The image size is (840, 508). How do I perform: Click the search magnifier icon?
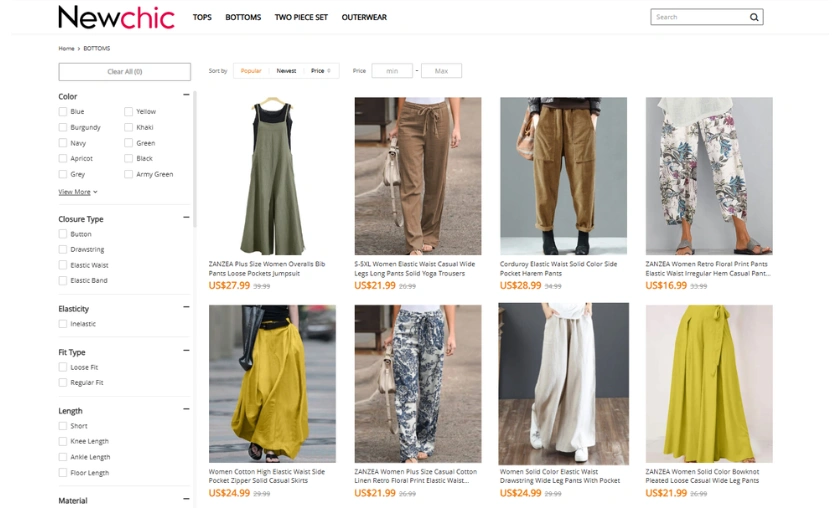click(x=754, y=17)
